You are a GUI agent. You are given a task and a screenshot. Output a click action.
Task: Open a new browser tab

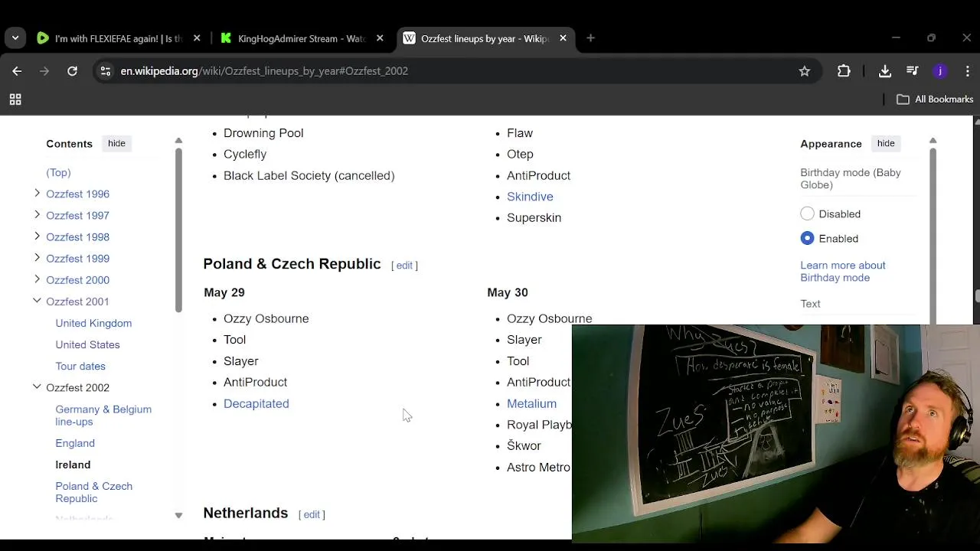(x=590, y=38)
